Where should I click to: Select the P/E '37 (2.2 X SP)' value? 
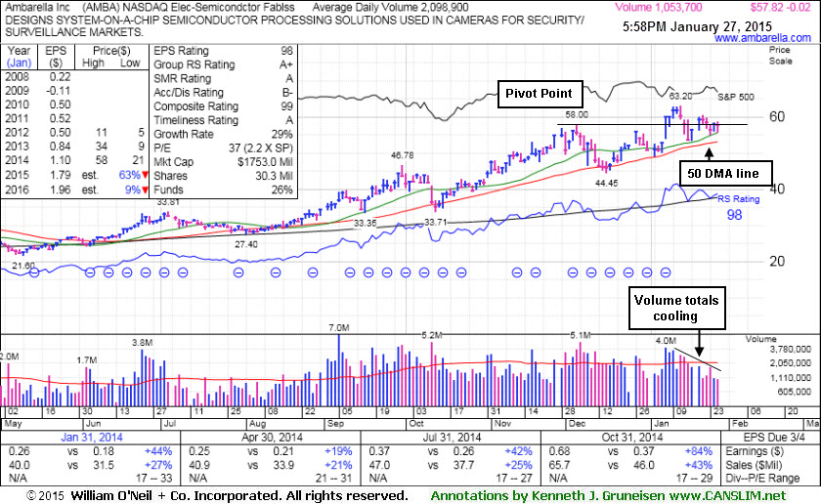click(261, 148)
